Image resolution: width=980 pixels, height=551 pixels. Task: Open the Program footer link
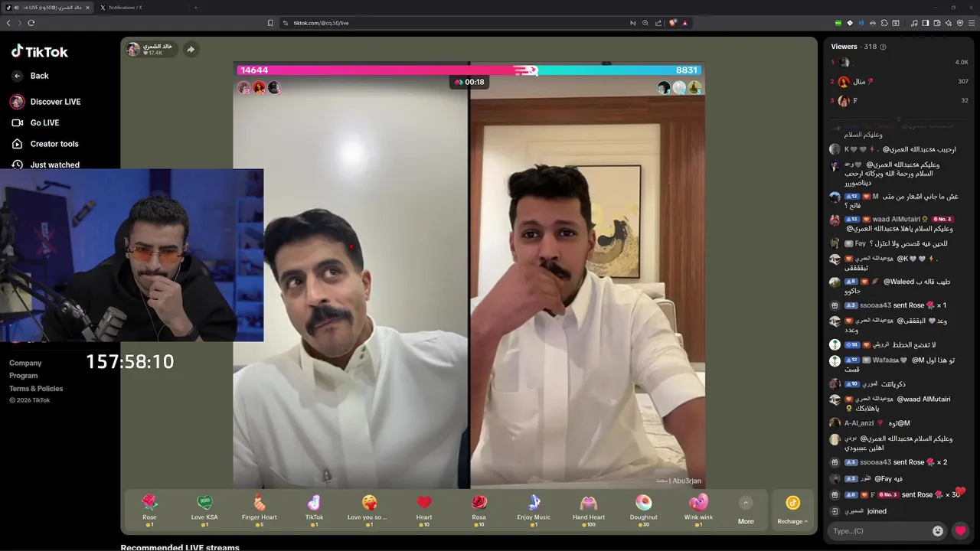click(x=23, y=376)
